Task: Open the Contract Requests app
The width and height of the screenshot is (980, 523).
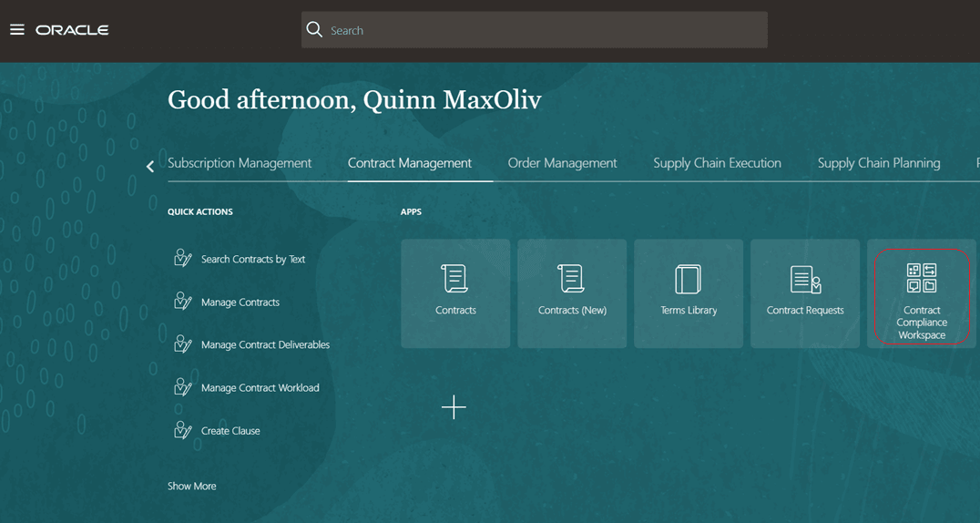Action: tap(805, 293)
